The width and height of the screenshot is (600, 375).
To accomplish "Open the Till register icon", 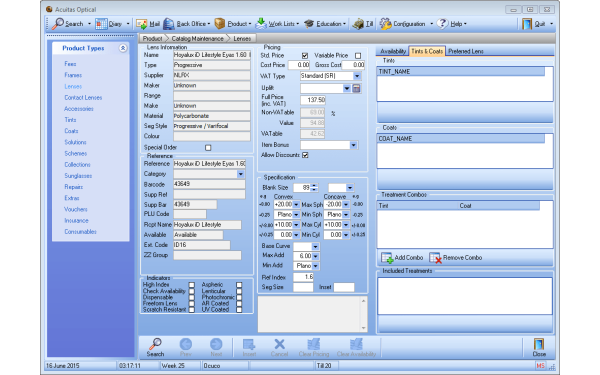I will (358, 24).
